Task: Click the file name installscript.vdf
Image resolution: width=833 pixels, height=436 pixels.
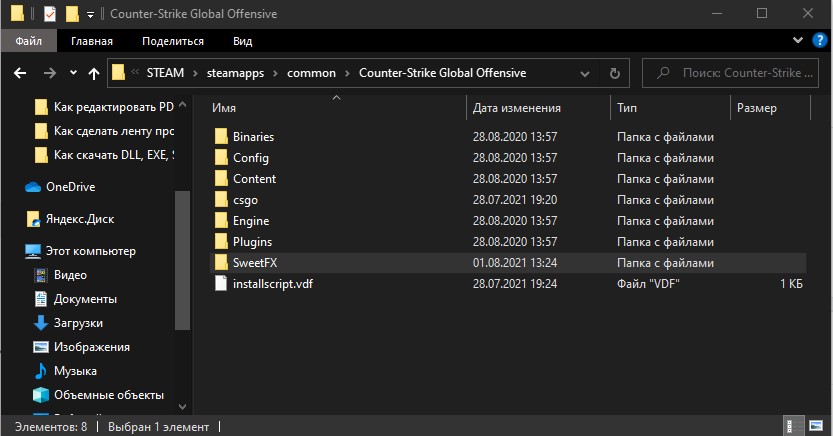Action: (273, 284)
